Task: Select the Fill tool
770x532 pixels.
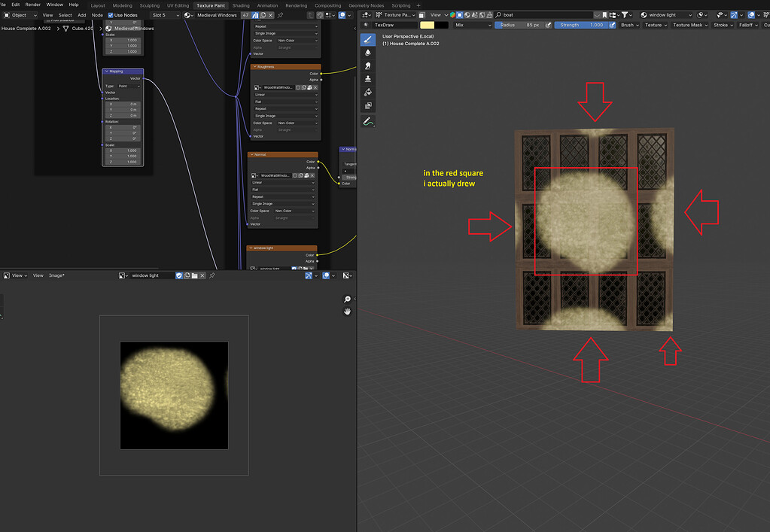Action: click(x=368, y=92)
